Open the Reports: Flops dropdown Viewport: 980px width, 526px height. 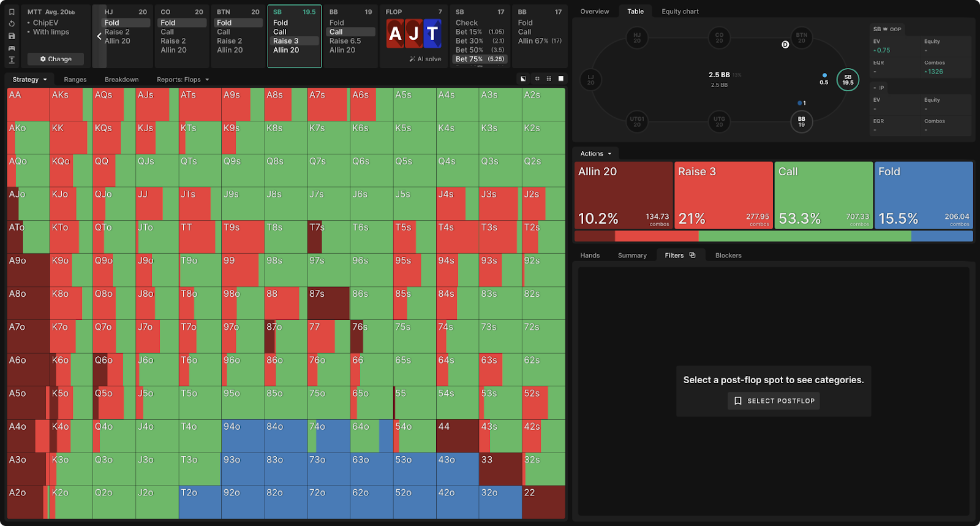183,80
